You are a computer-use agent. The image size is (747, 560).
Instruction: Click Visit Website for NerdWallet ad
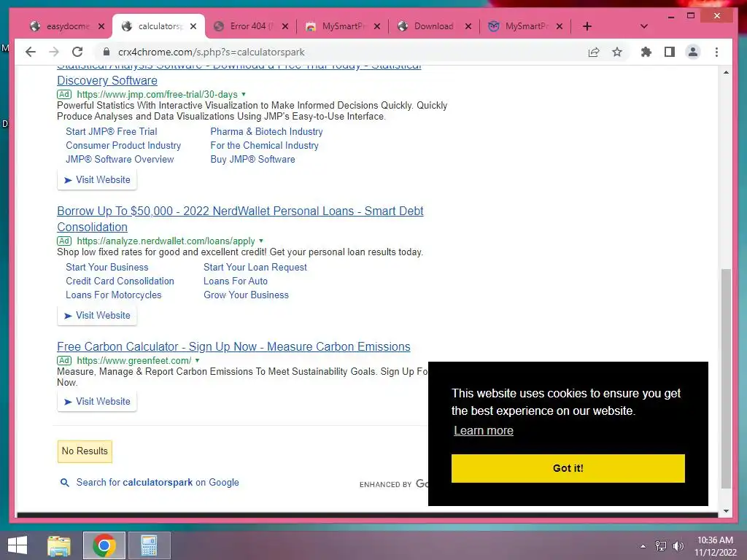[97, 316]
